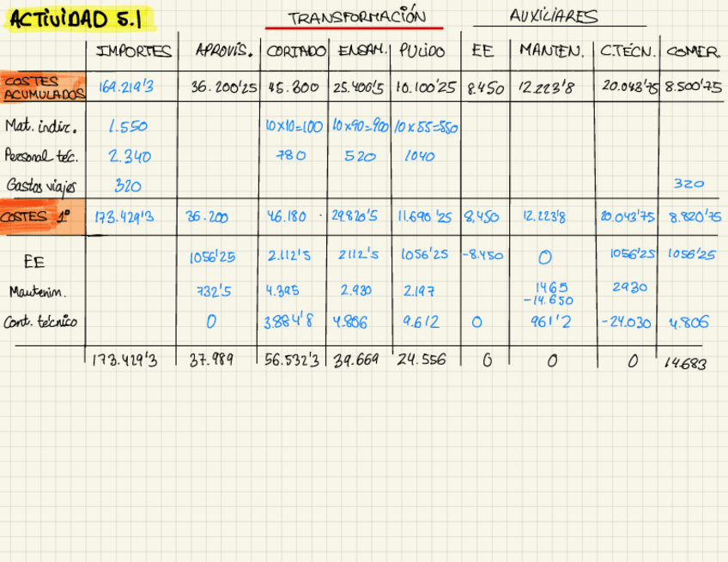The width and height of the screenshot is (728, 562).
Task: Select the total "56.532'3"
Action: tap(292, 360)
